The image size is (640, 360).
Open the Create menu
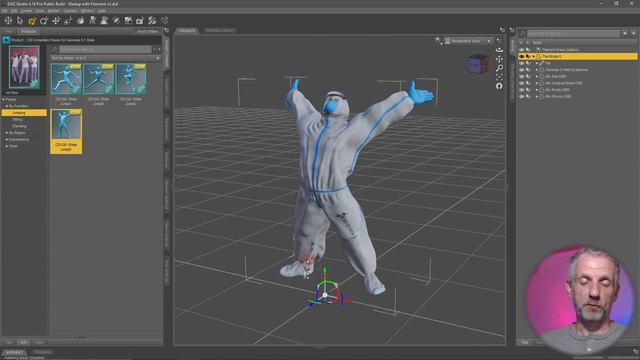(26, 11)
